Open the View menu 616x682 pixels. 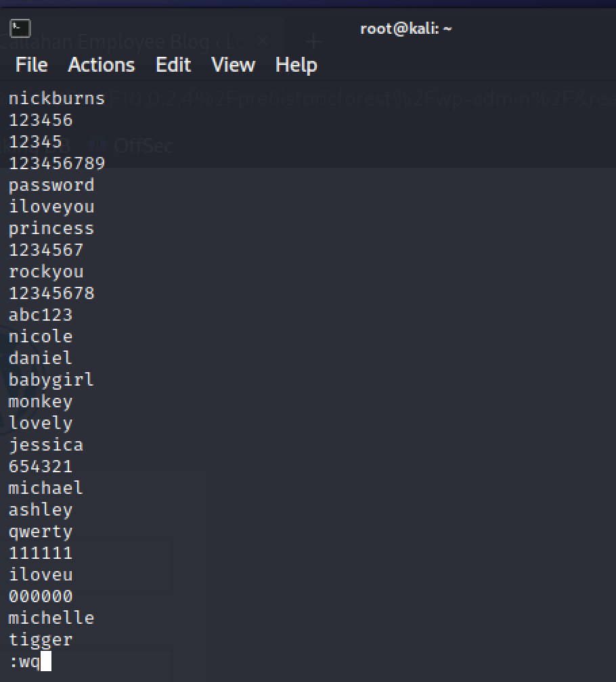[x=233, y=65]
